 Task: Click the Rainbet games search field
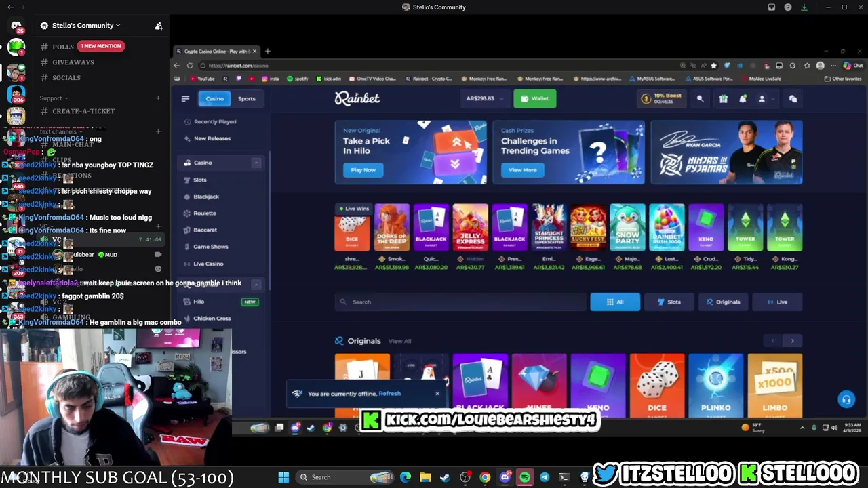click(x=460, y=302)
